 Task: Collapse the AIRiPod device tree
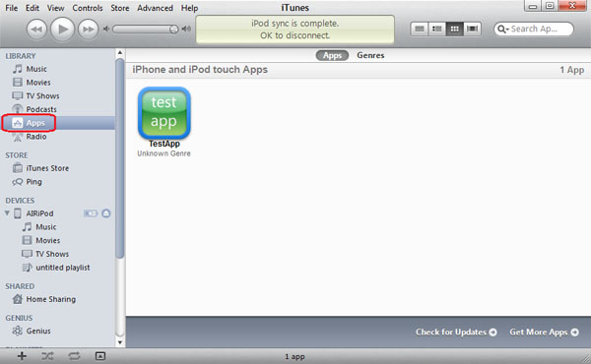coord(7,213)
